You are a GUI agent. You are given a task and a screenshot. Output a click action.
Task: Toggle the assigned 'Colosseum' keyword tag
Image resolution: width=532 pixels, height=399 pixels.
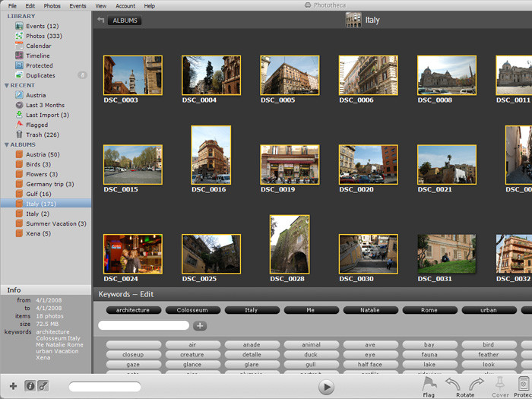click(192, 310)
